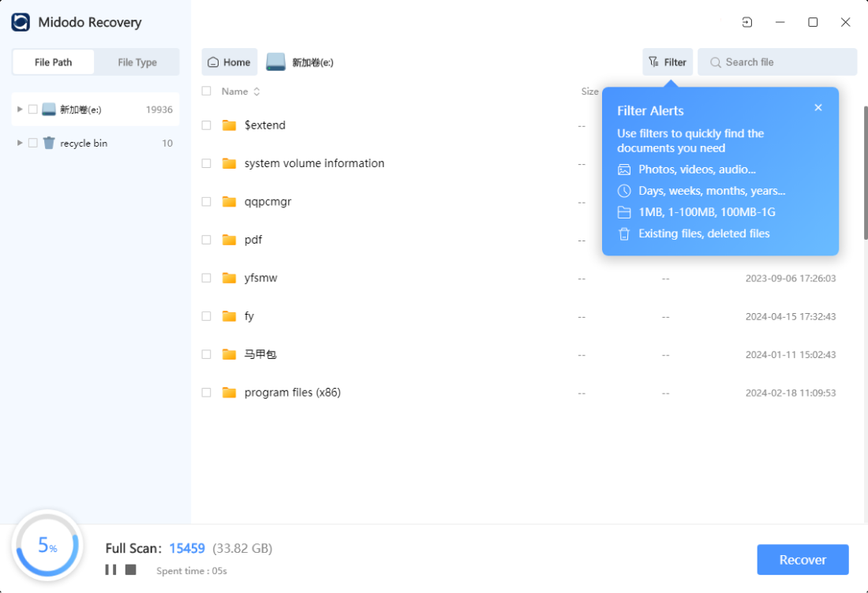Click the vertical scrollbar of file list
The width and height of the screenshot is (868, 593).
(x=865, y=173)
